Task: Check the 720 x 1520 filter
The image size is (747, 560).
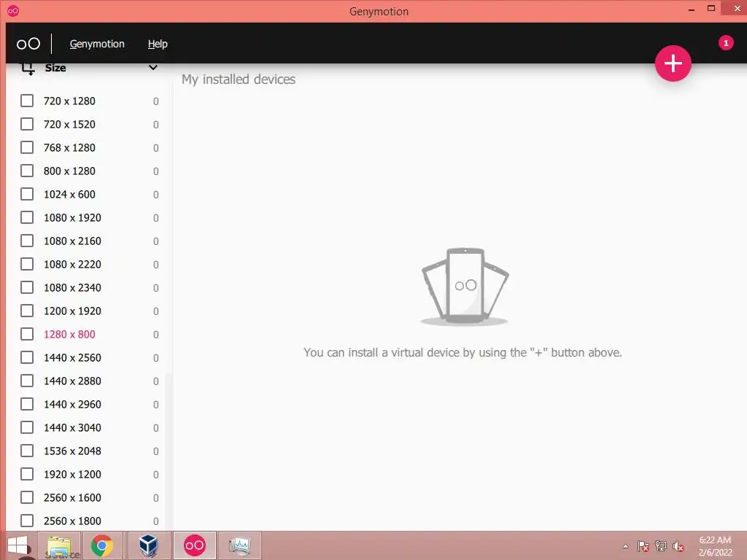Action: (x=27, y=124)
